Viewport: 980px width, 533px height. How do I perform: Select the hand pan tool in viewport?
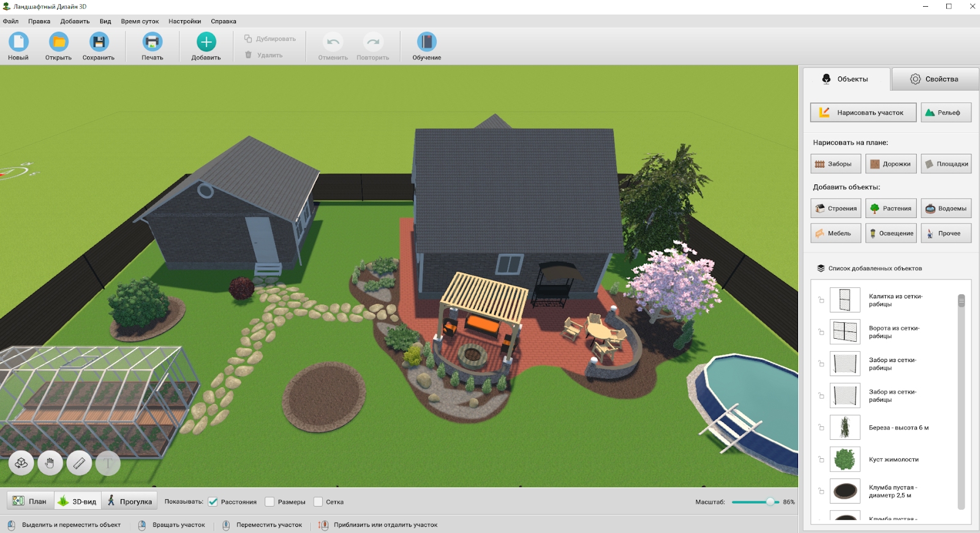coord(50,464)
